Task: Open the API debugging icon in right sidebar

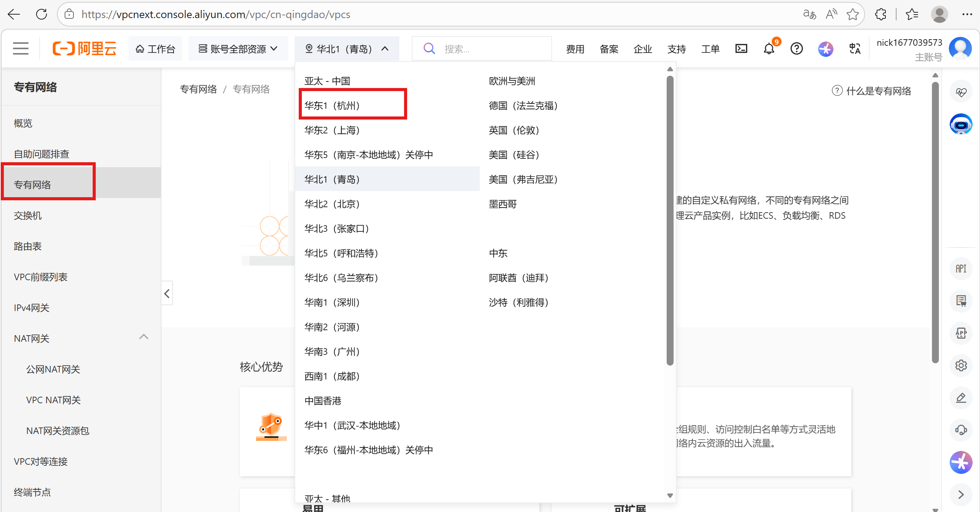Action: pos(961,268)
